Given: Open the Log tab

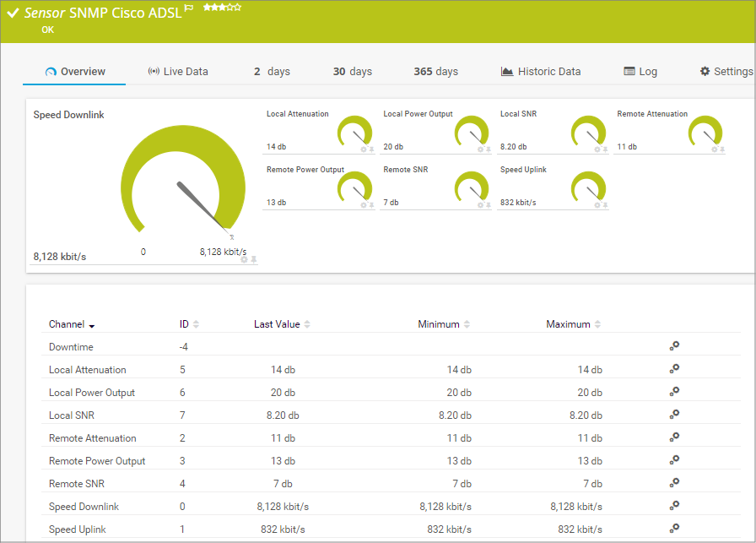Looking at the screenshot, I should [x=640, y=72].
